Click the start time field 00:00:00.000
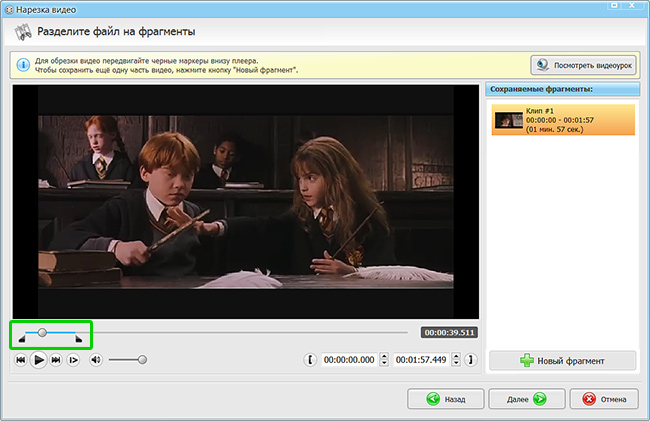Image resolution: width=650 pixels, height=421 pixels. coord(349,360)
